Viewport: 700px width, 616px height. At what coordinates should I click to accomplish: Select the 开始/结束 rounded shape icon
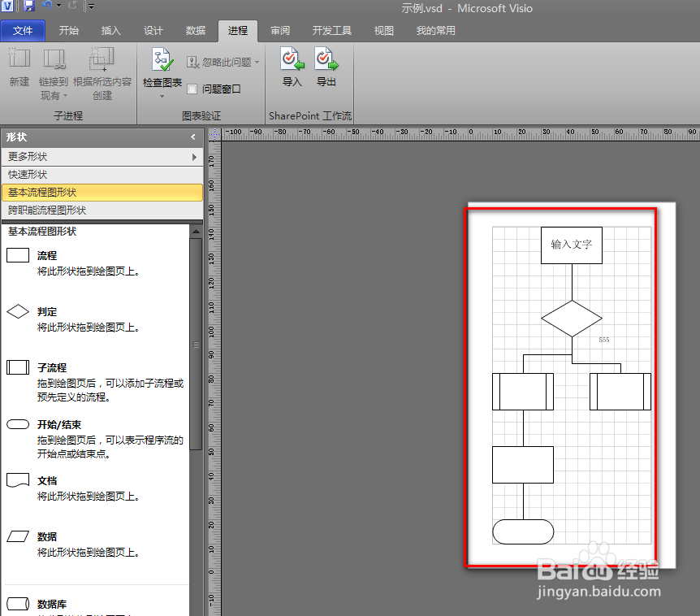(18, 424)
